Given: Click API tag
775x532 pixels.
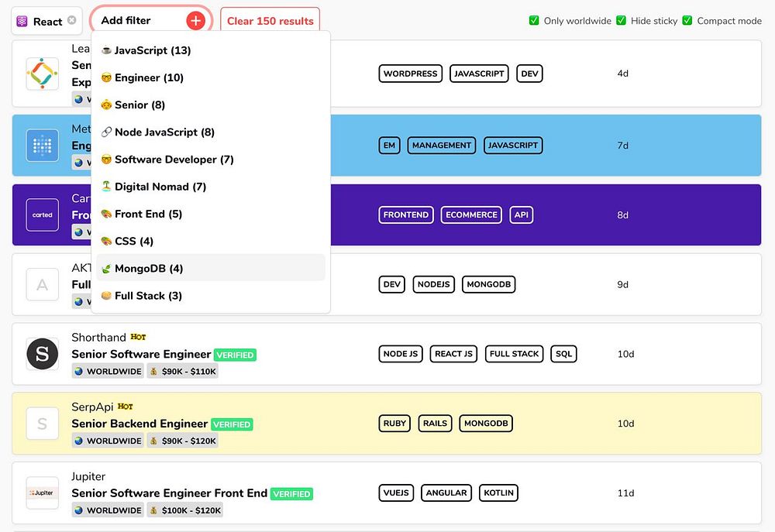Looking at the screenshot, I should pyautogui.click(x=521, y=215).
